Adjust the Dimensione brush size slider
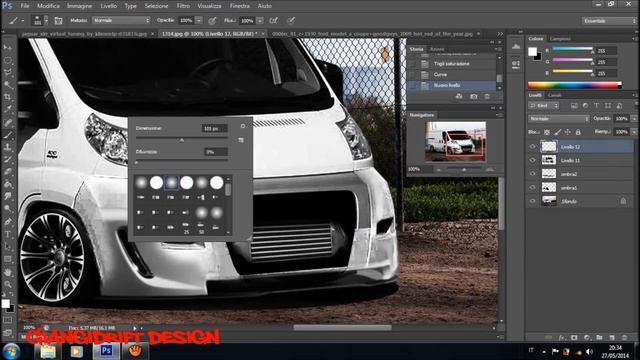The height and width of the screenshot is (360, 640). click(x=182, y=139)
